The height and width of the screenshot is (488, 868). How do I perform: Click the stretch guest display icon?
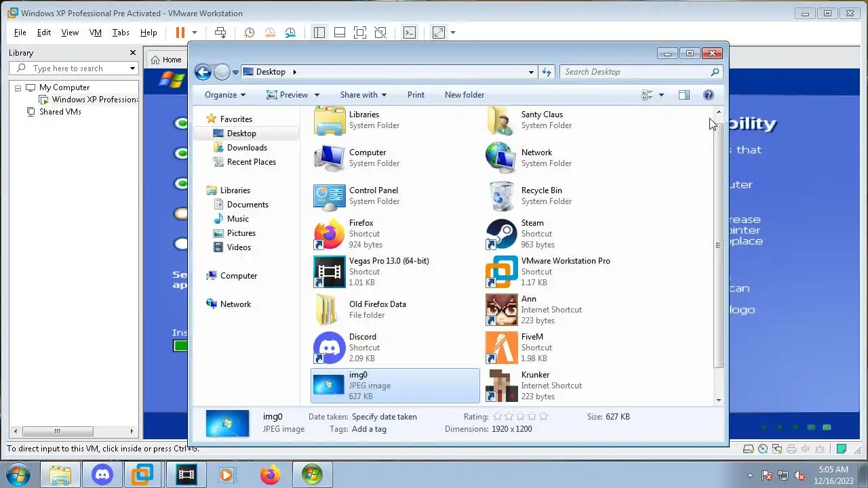click(x=439, y=33)
